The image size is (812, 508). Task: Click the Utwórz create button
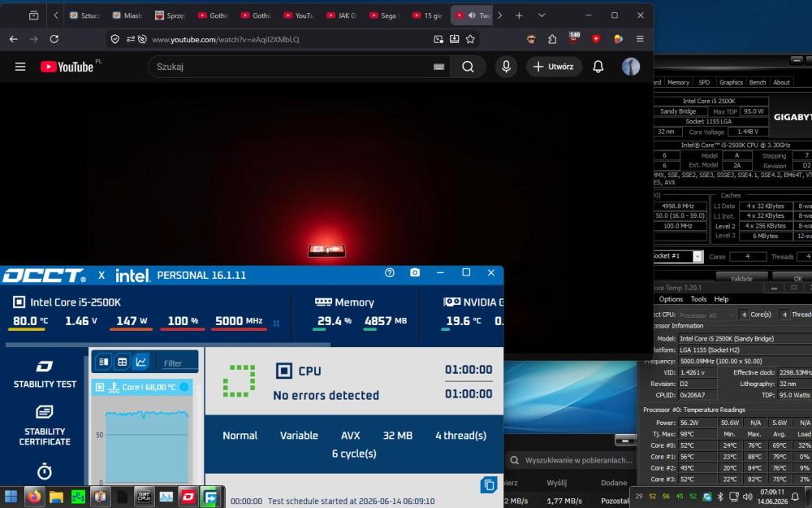(x=553, y=67)
